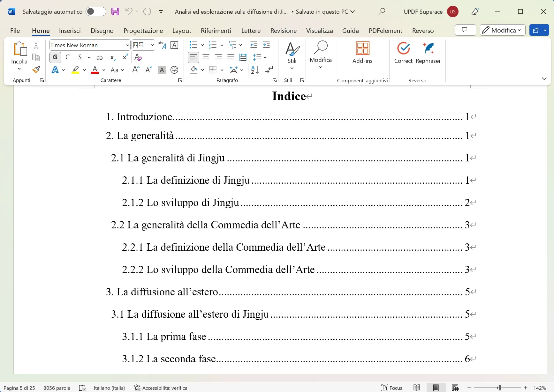
Task: Clear all formatting icon
Action: click(138, 57)
